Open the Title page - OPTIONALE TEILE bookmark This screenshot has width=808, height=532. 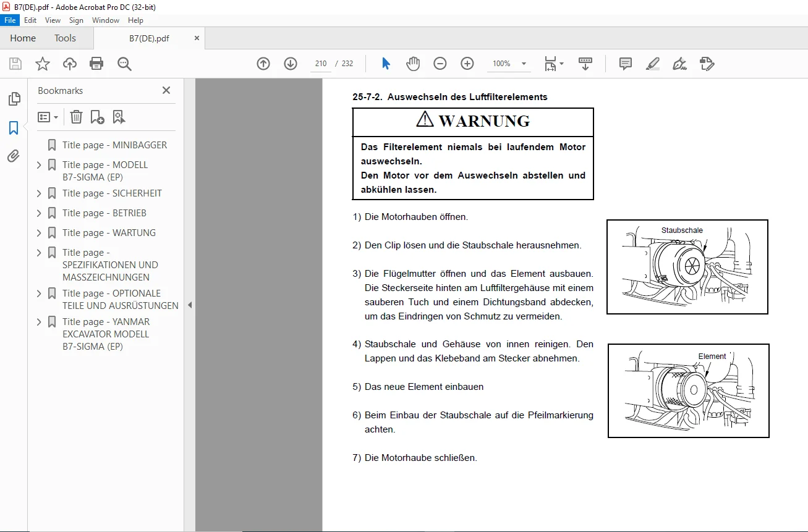pos(120,300)
